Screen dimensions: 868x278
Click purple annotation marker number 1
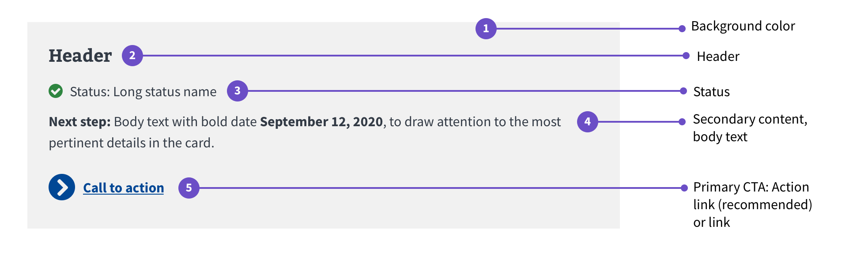[486, 29]
